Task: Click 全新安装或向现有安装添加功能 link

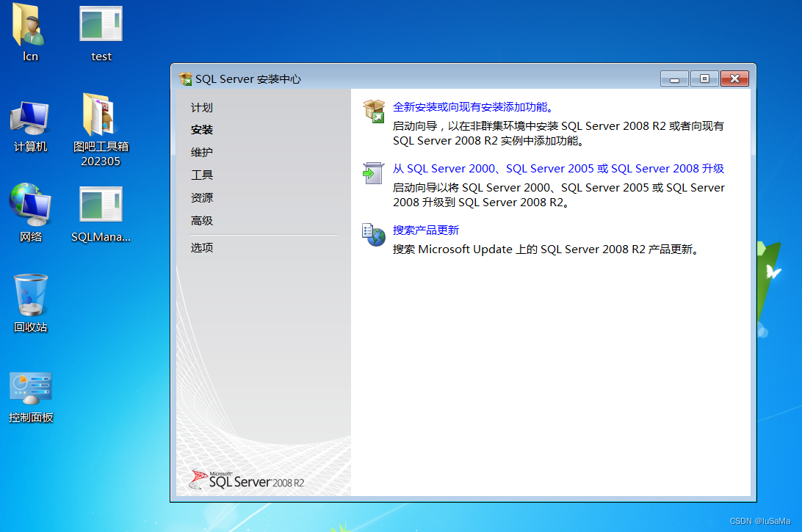Action: click(473, 107)
